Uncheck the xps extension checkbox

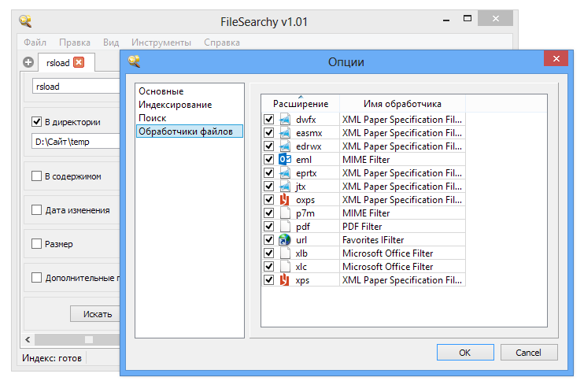point(268,280)
